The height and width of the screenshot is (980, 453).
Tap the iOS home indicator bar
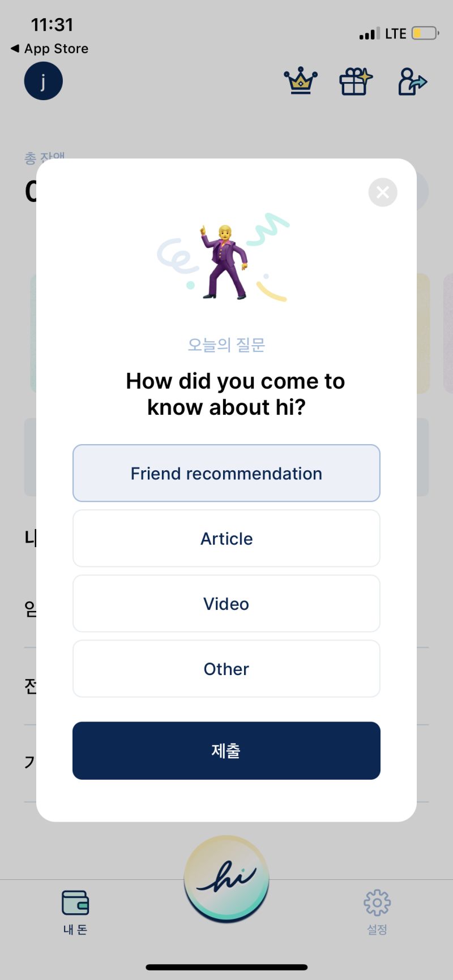point(226,967)
